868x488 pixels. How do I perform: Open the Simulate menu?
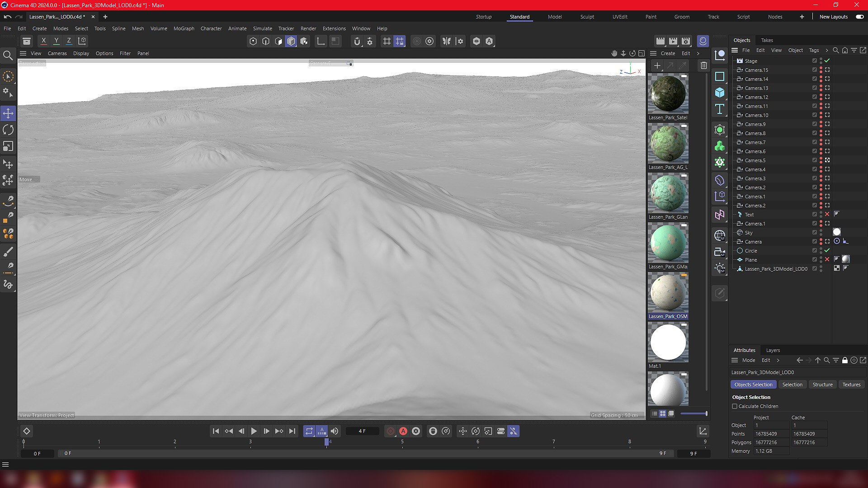(262, 28)
